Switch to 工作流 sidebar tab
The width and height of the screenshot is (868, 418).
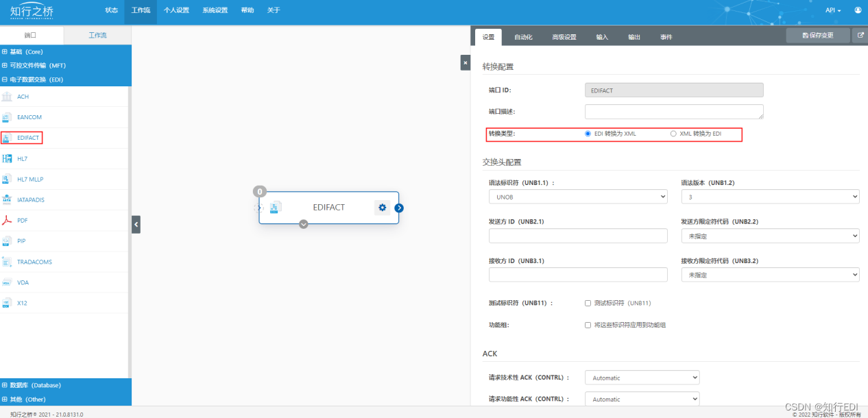click(x=97, y=35)
